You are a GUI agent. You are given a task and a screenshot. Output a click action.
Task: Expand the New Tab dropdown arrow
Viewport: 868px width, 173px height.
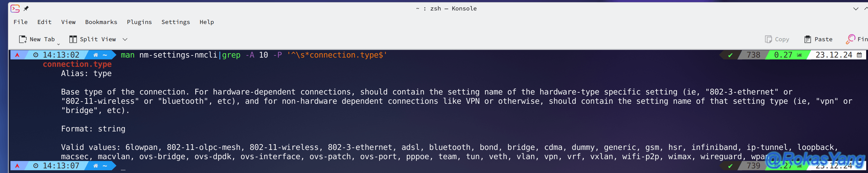click(58, 44)
